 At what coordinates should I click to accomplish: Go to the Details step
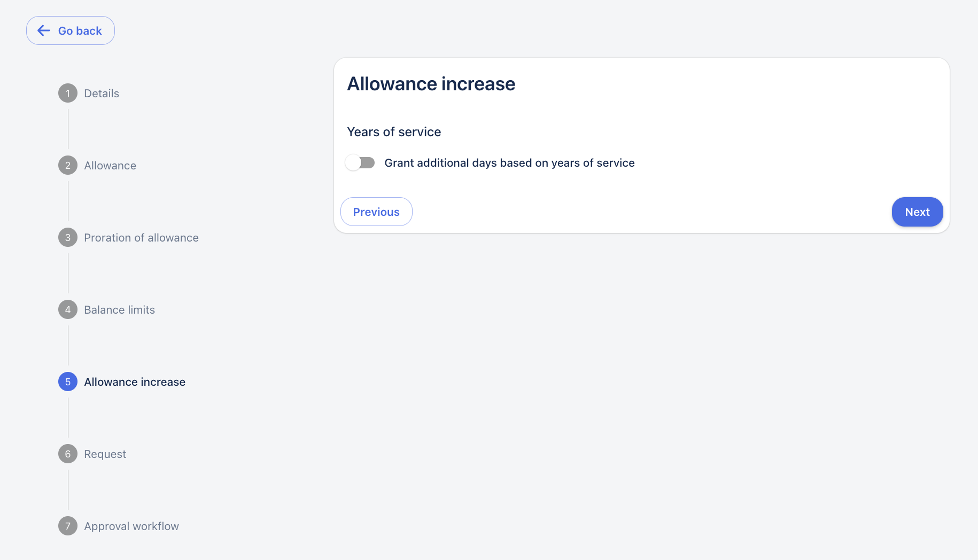(x=102, y=94)
